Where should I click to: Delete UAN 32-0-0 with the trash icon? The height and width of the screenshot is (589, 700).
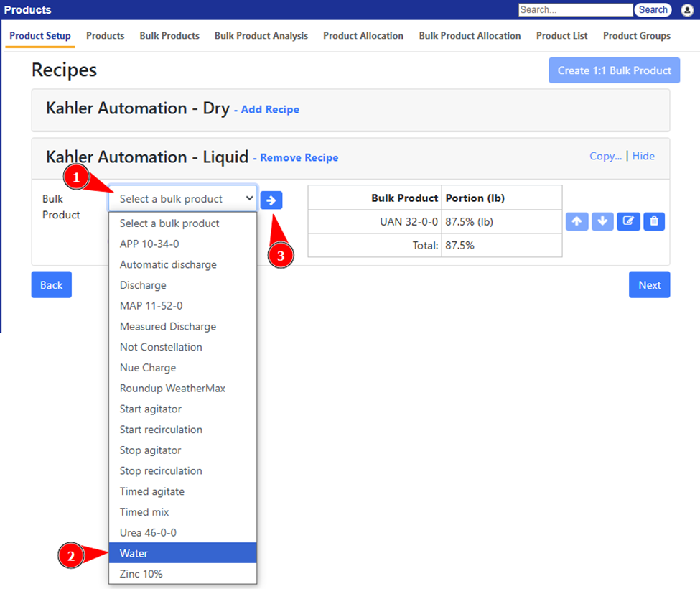654,221
